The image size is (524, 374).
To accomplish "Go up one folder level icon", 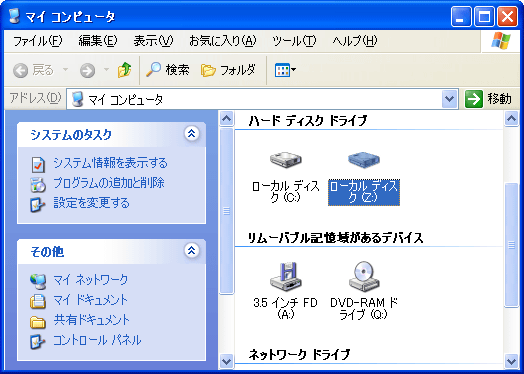I will pos(124,70).
